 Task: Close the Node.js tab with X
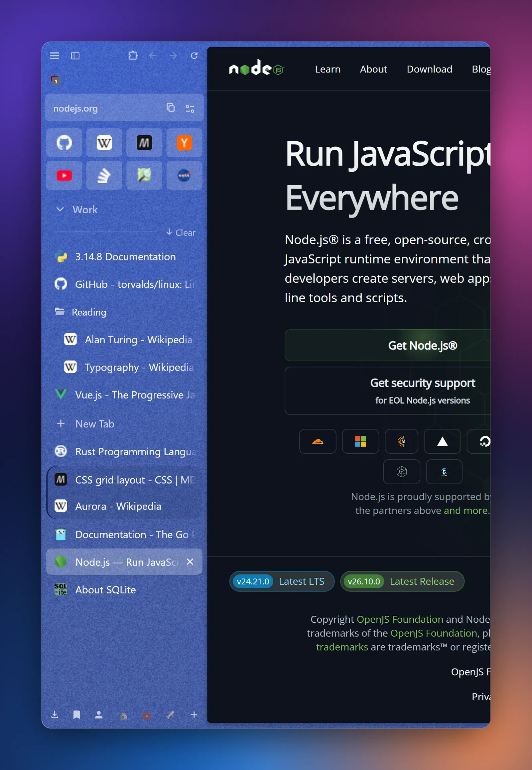pos(190,562)
